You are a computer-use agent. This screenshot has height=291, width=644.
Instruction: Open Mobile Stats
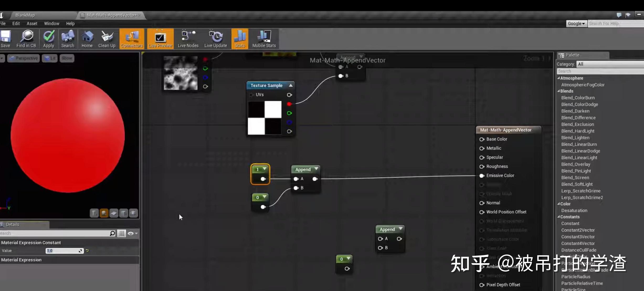[x=263, y=39]
